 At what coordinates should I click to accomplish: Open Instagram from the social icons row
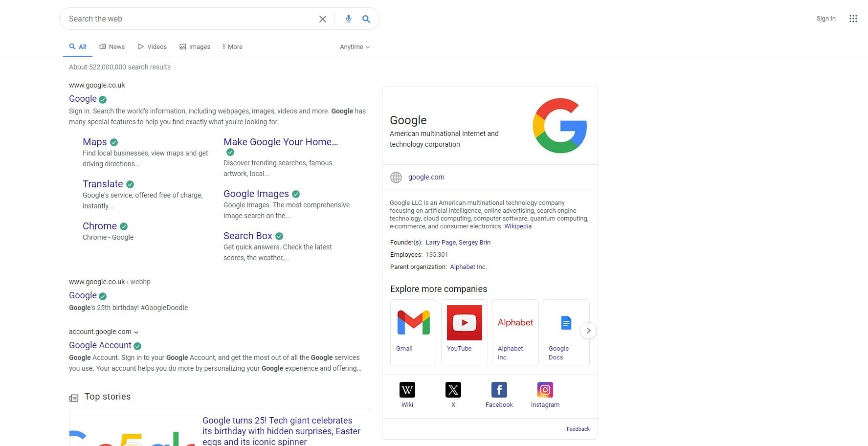545,390
